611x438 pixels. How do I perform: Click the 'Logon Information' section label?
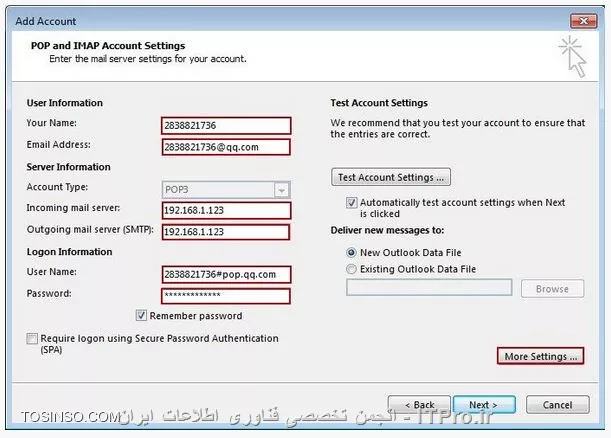click(x=69, y=252)
